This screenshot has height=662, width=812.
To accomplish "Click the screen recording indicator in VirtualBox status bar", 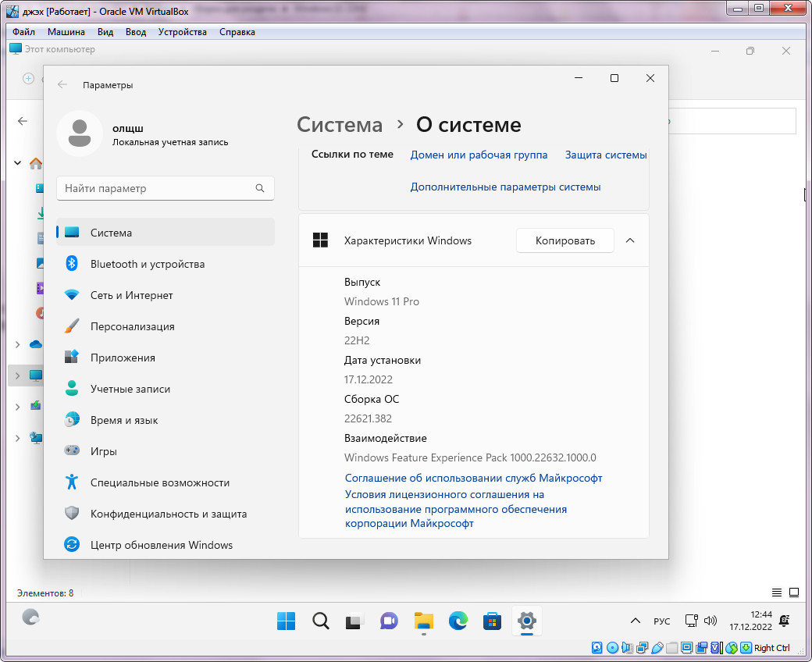I will tap(702, 647).
